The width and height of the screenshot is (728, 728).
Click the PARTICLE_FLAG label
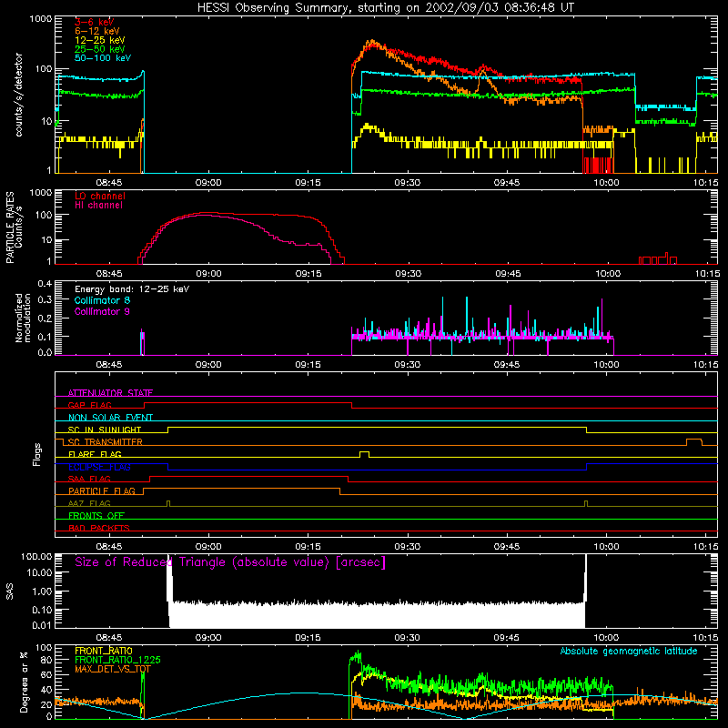[102, 491]
